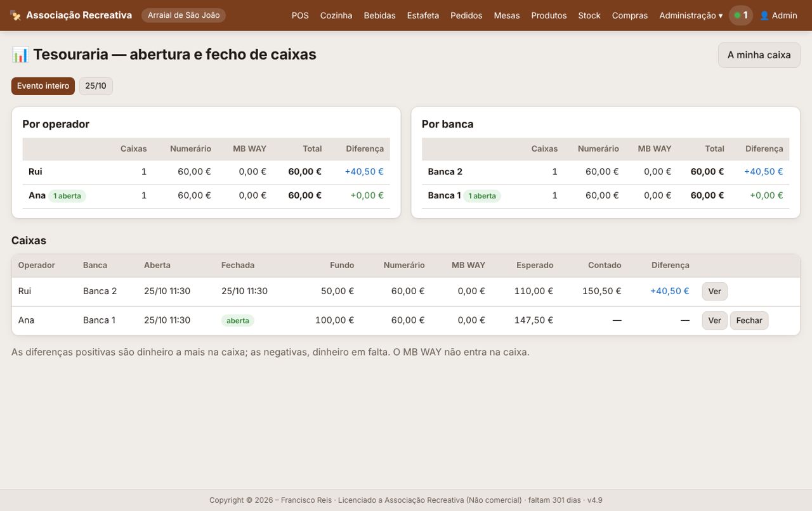The height and width of the screenshot is (511, 812).
Task: Close Ana's open caixa with Fechar
Action: tap(749, 321)
